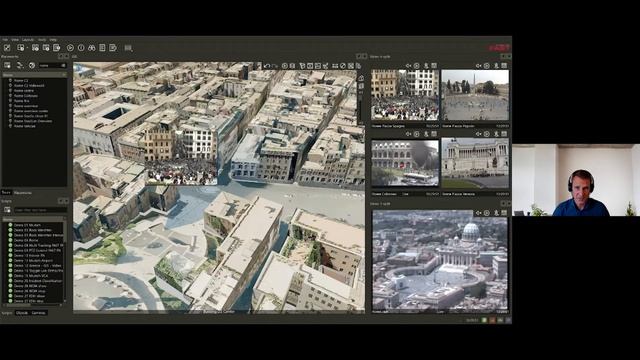640x360 pixels.
Task: Open the Piazza del Popolo camera thumbnail
Action: (x=475, y=95)
